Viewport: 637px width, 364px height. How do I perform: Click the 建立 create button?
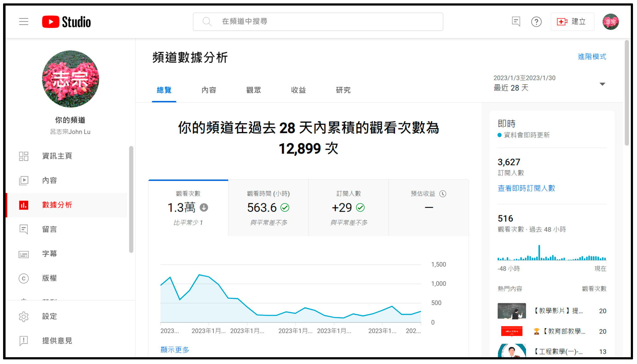[x=572, y=22]
